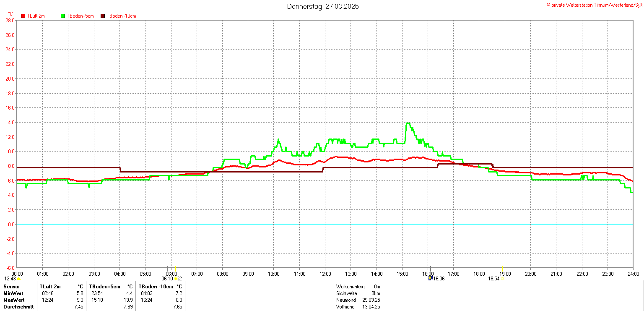The image size is (644, 311).
Task: Click the green TBoden+5cm legend square
Action: pyautogui.click(x=63, y=16)
